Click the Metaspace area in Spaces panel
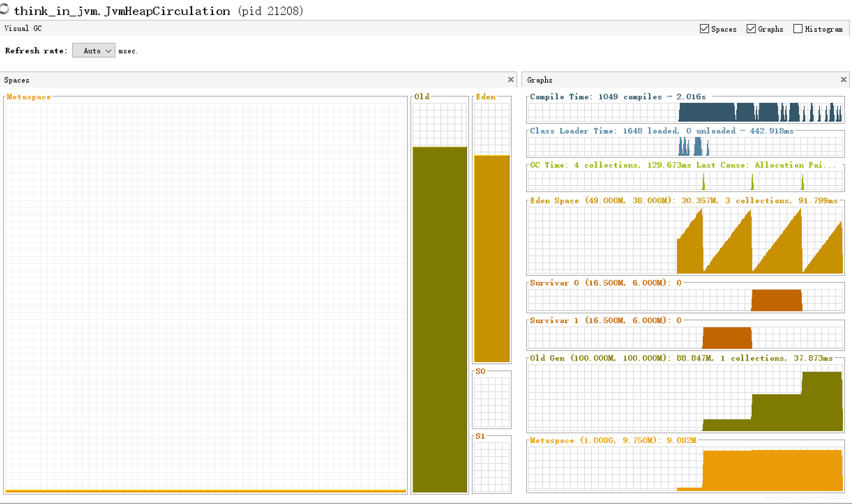852x504 pixels. [205, 297]
